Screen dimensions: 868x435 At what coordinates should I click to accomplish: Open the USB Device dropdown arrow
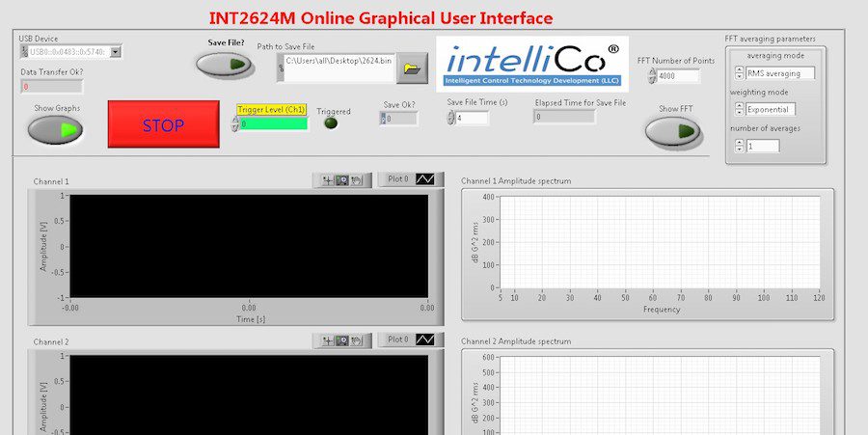point(115,52)
